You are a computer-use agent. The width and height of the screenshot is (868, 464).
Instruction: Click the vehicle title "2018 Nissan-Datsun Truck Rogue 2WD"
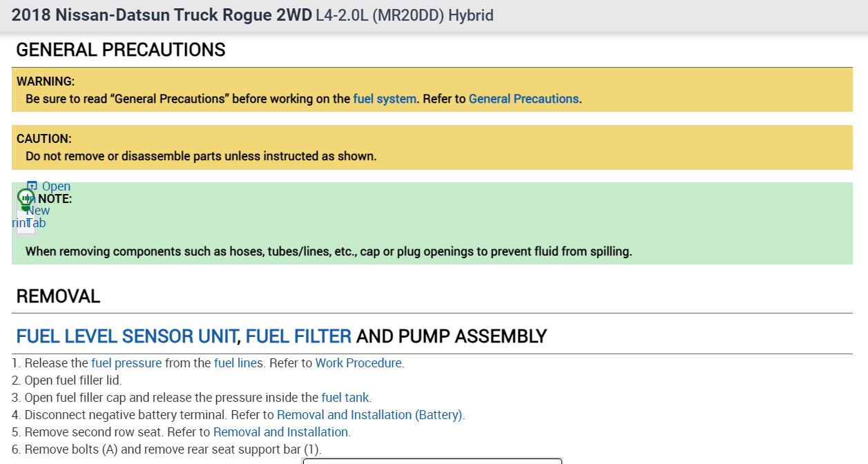[x=162, y=15]
